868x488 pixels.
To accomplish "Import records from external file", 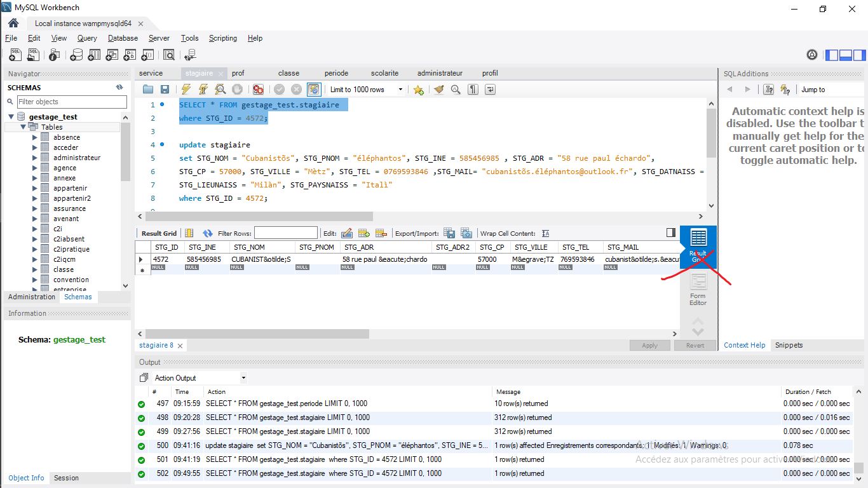I will click(467, 233).
